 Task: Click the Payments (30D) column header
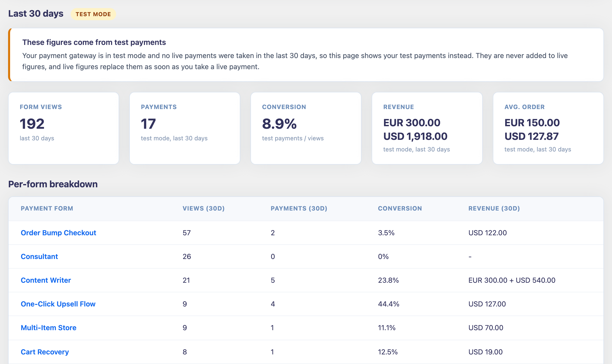coord(299,209)
